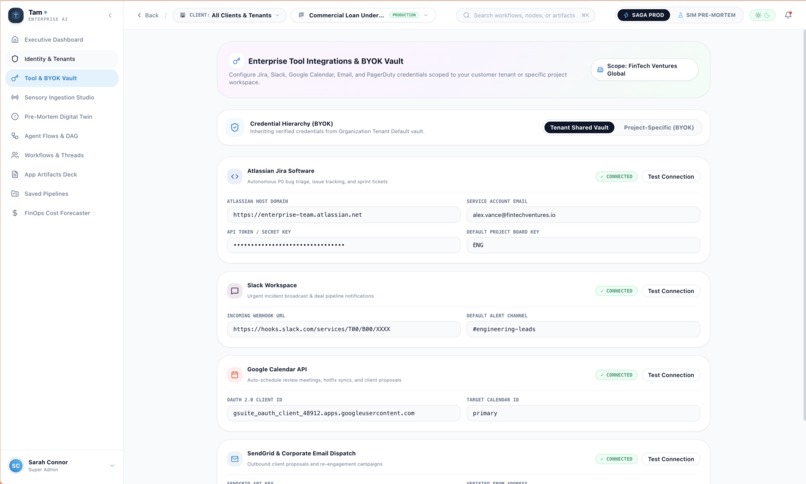The height and width of the screenshot is (484, 806).
Task: Click the Scope badge lock icon
Action: pos(600,70)
